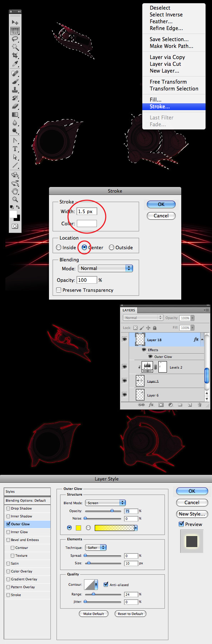The height and width of the screenshot is (644, 212).
Task: Select the Clone Stamp tool
Action: click(x=15, y=90)
